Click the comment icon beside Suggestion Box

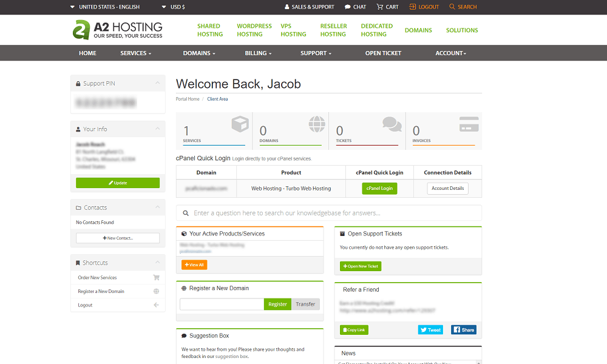184,335
